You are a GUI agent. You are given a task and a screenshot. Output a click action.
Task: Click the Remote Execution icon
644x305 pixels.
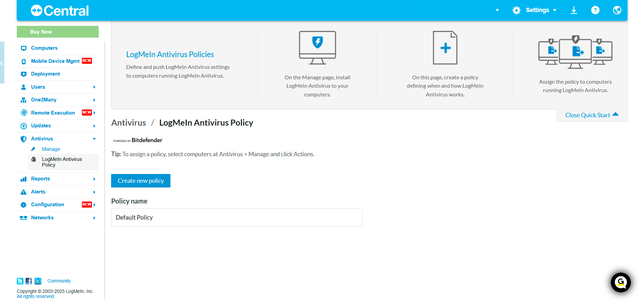point(24,113)
